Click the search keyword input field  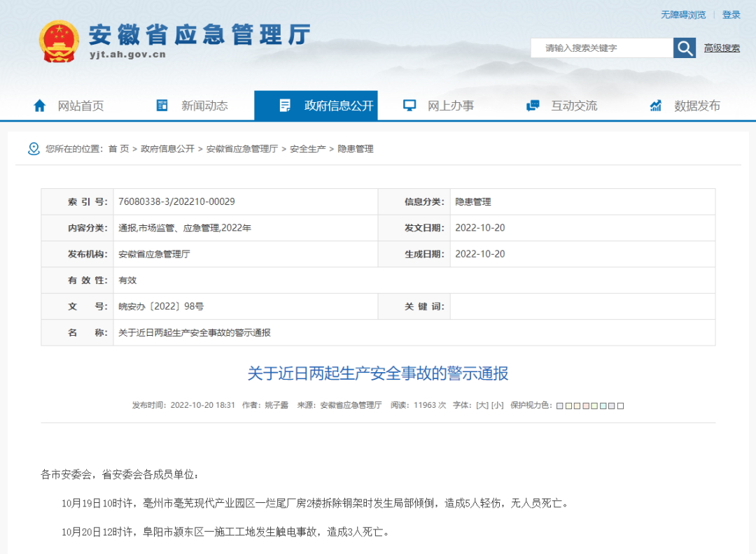coord(602,48)
